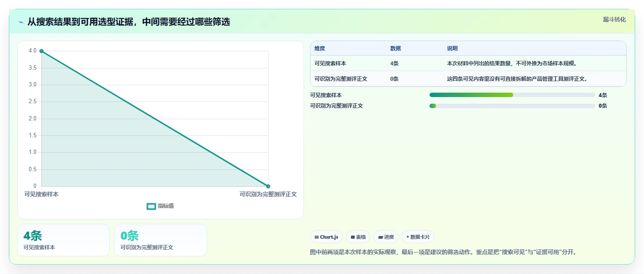Click the 4条 可见搜索样本 data card

click(63, 240)
